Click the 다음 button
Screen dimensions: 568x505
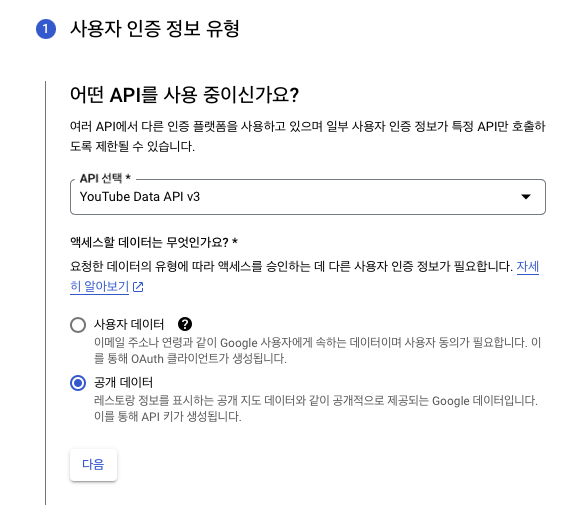pos(93,465)
